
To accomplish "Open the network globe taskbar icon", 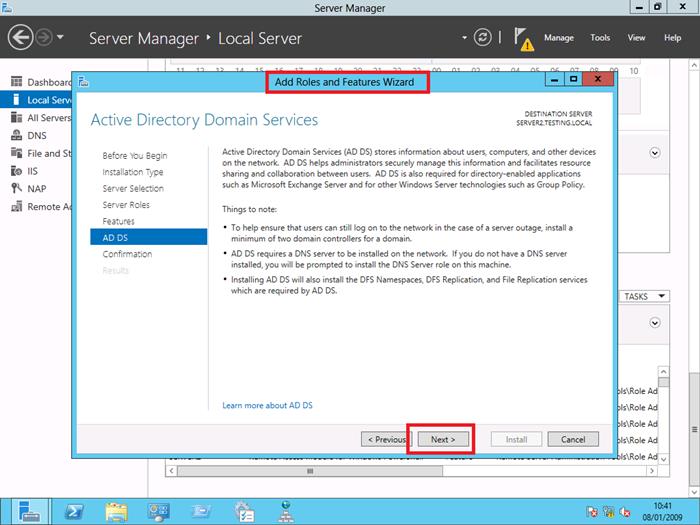I will [286, 512].
